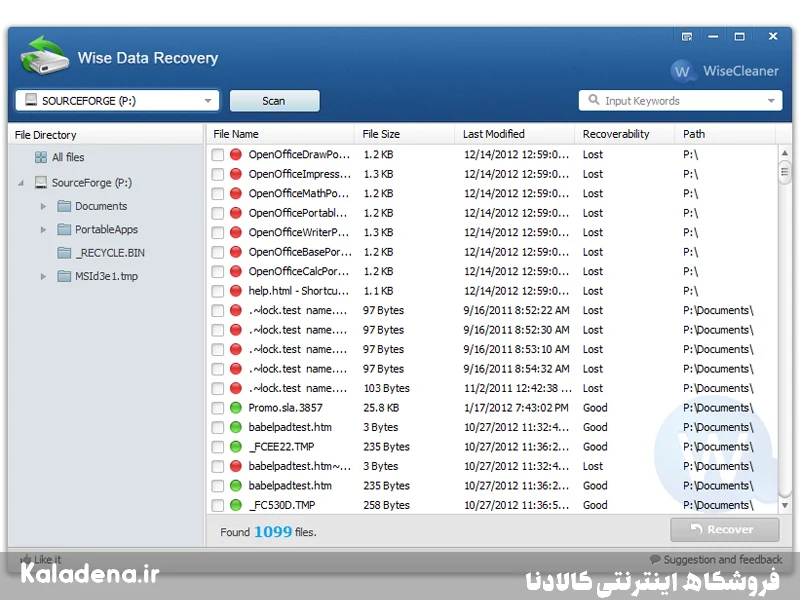Click the scroll up arrow of file list
The width and height of the screenshot is (800, 600).
pyautogui.click(x=785, y=153)
